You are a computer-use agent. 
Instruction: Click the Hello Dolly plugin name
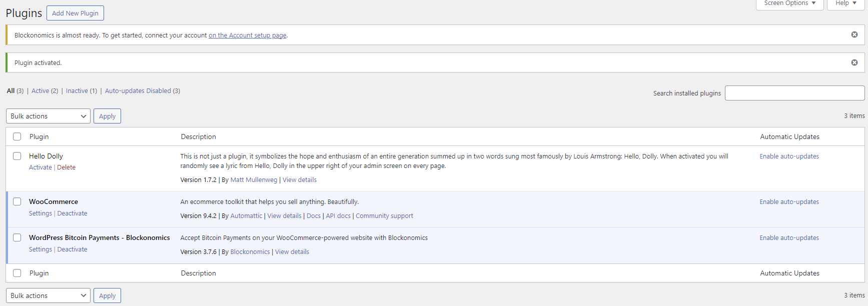coord(46,156)
